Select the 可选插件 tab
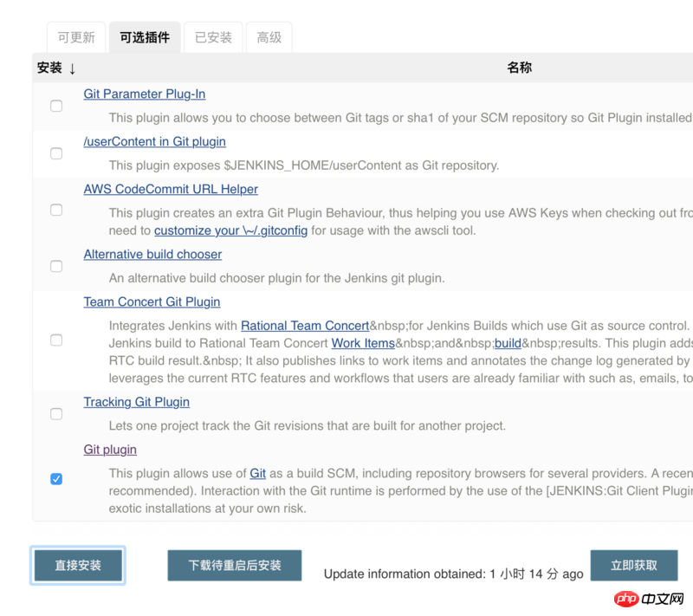Screen dimensions: 693x616 (145, 37)
